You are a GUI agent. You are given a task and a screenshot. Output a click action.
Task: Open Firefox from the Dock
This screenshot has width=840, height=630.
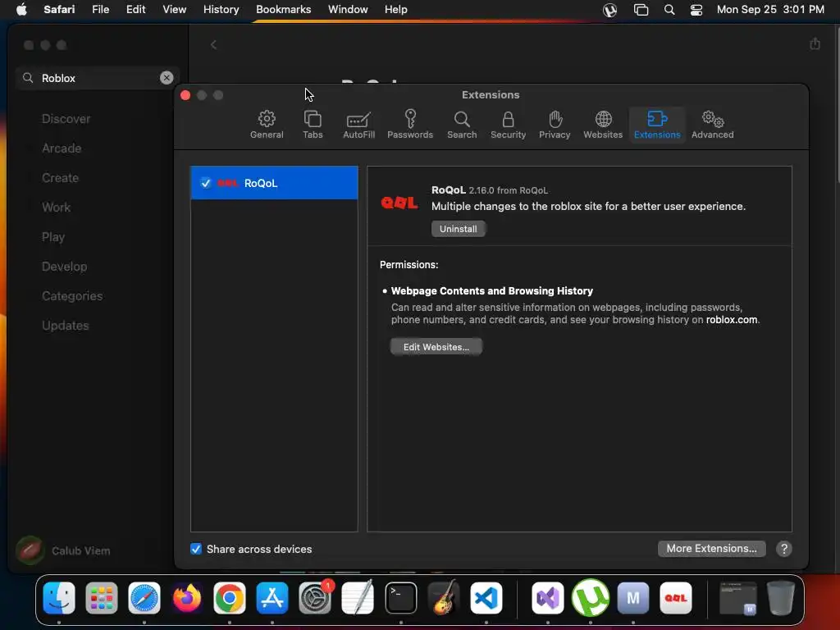(x=186, y=598)
